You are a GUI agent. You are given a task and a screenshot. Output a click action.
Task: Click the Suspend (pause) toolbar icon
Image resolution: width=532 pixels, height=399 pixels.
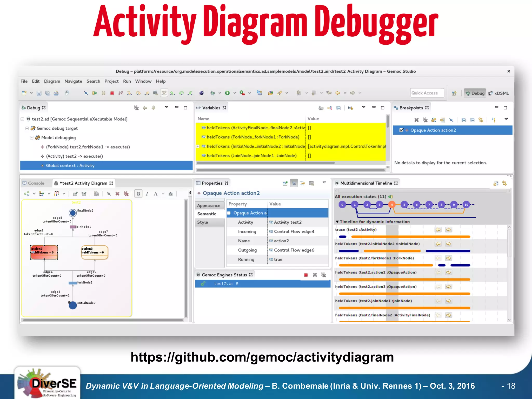103,93
